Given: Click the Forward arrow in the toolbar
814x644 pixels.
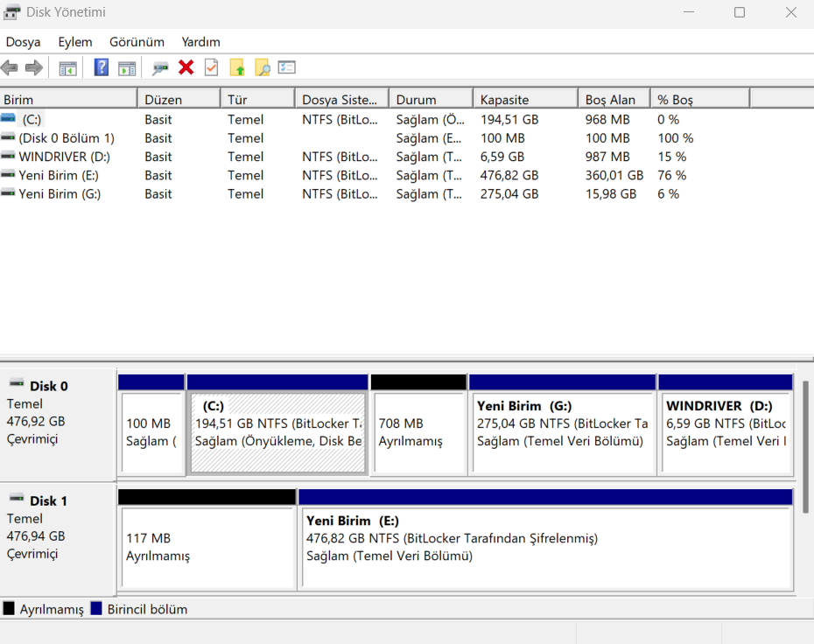Looking at the screenshot, I should click(34, 67).
